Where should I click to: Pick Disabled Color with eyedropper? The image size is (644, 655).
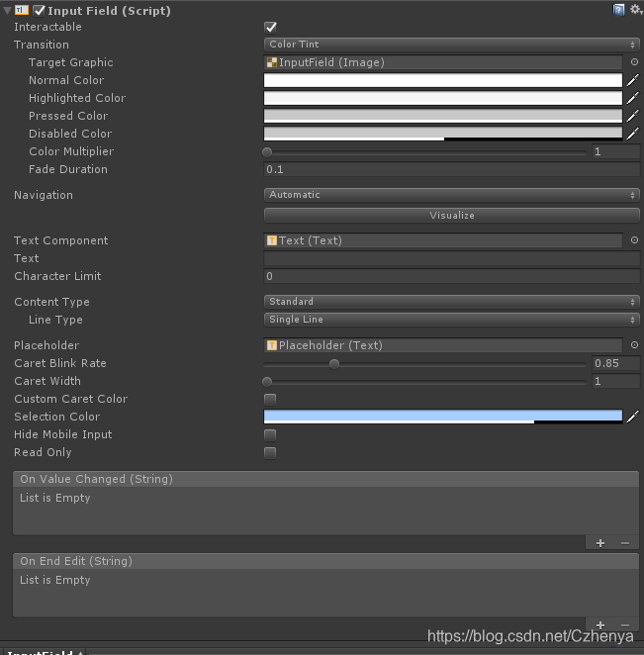click(x=633, y=134)
